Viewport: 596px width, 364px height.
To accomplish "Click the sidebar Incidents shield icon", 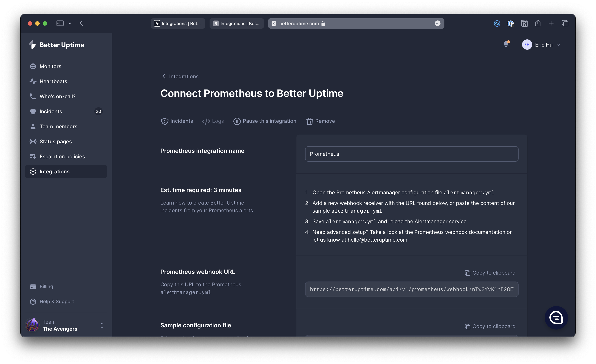I will (x=33, y=111).
